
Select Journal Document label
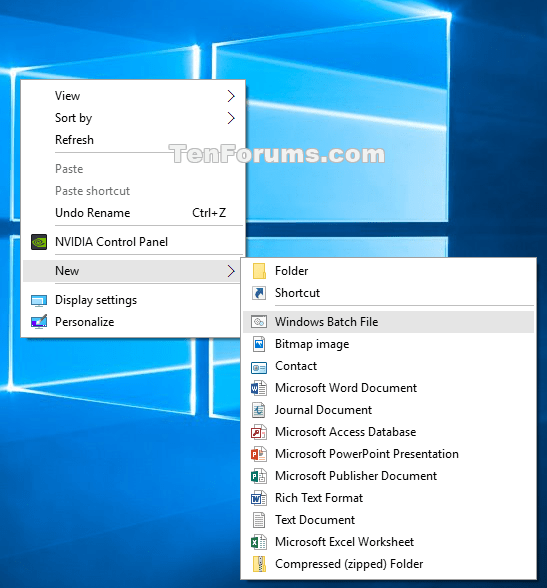tap(323, 410)
